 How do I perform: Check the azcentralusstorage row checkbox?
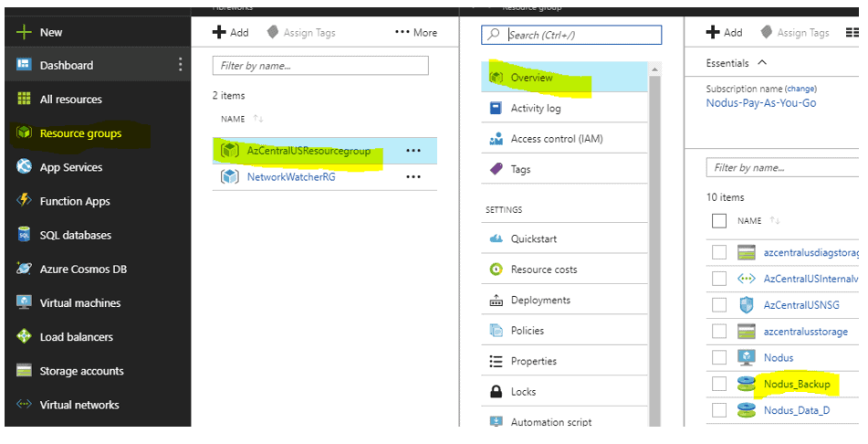click(718, 331)
